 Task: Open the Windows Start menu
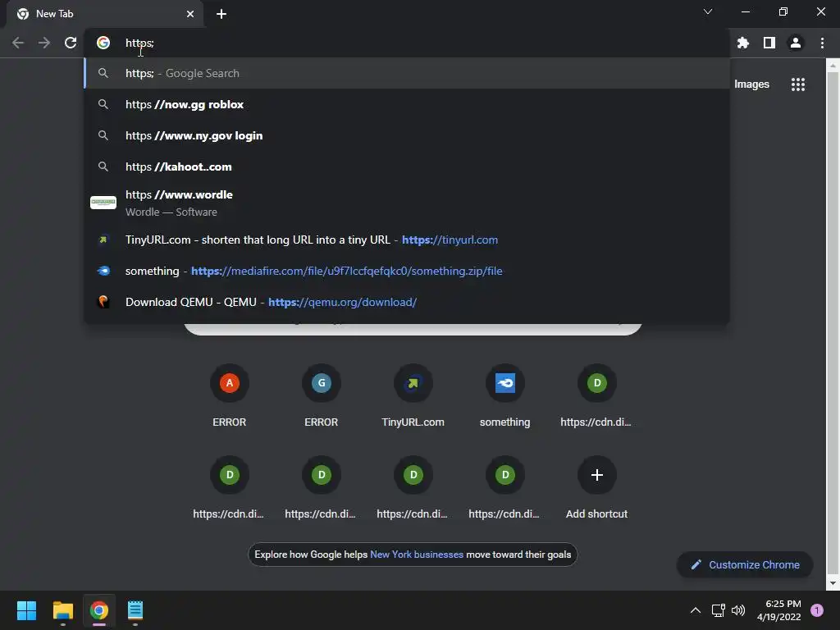pyautogui.click(x=26, y=610)
